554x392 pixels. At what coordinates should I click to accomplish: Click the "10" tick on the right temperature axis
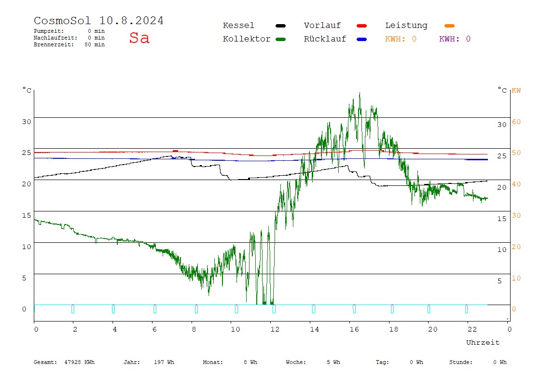click(502, 250)
